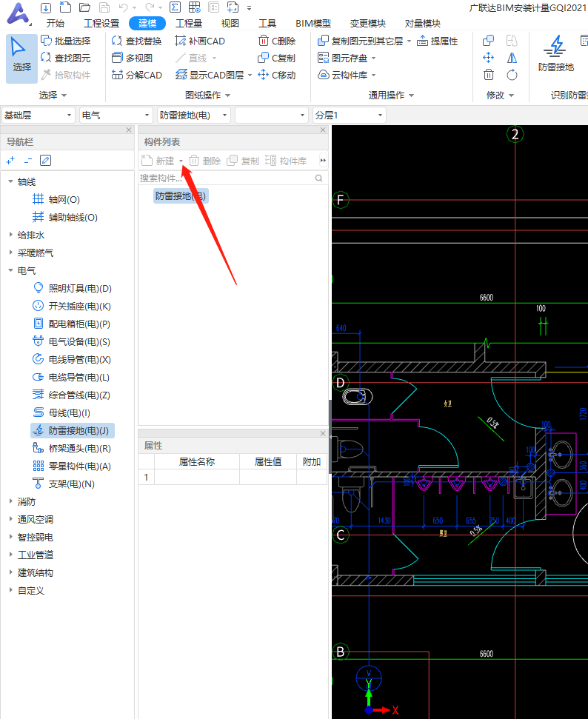The image size is (588, 719).
Task: Select 电线导管(电)(X) in tree
Action: tap(72, 359)
